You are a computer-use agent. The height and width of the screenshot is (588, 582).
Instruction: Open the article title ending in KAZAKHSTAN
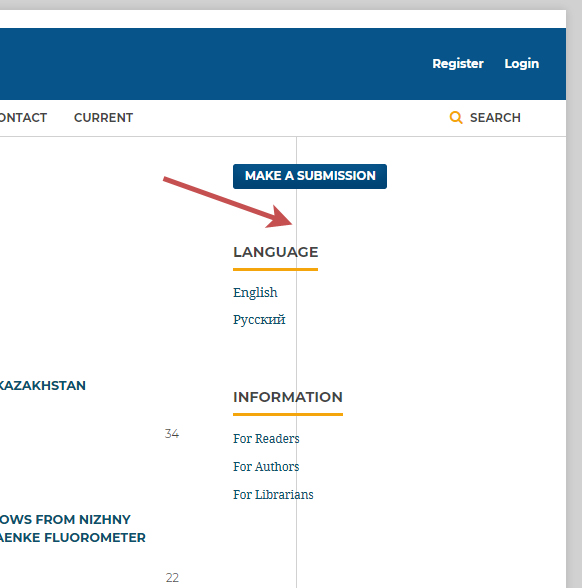point(43,386)
